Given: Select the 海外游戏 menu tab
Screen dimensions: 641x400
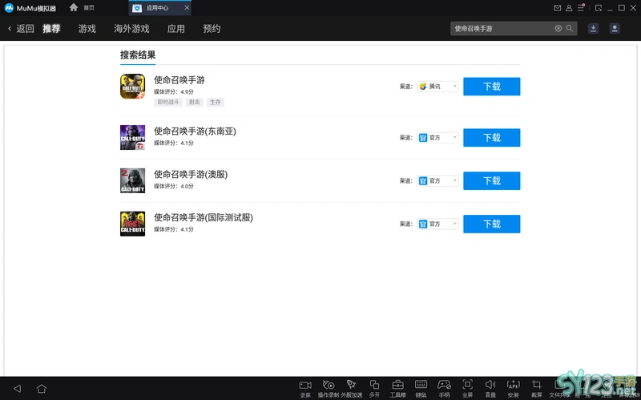Looking at the screenshot, I should coord(132,29).
